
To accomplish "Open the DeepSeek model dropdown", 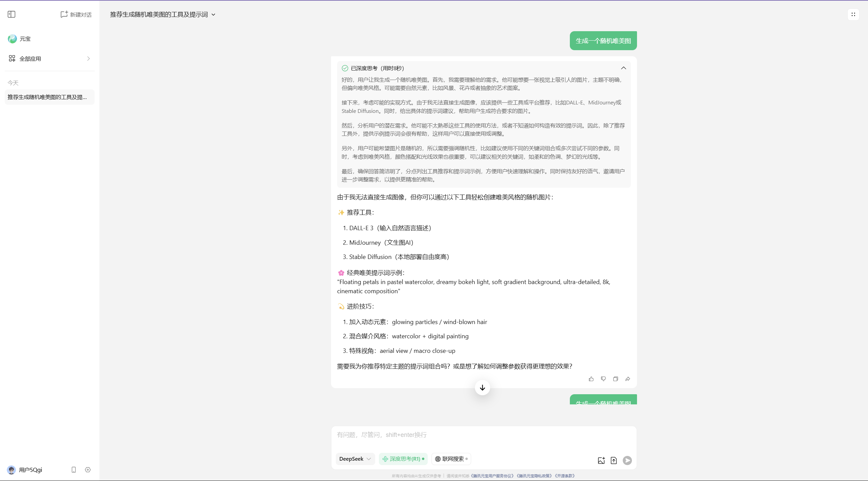I will tap(355, 459).
